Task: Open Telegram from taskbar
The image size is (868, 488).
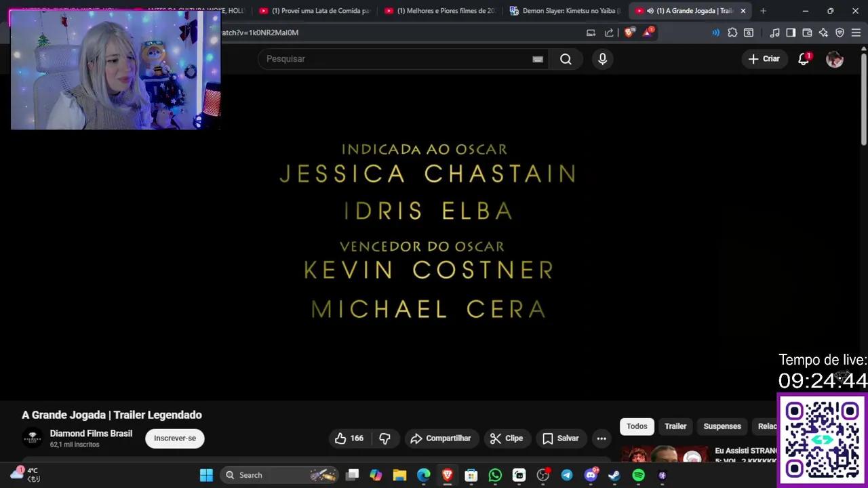Action: click(x=566, y=475)
